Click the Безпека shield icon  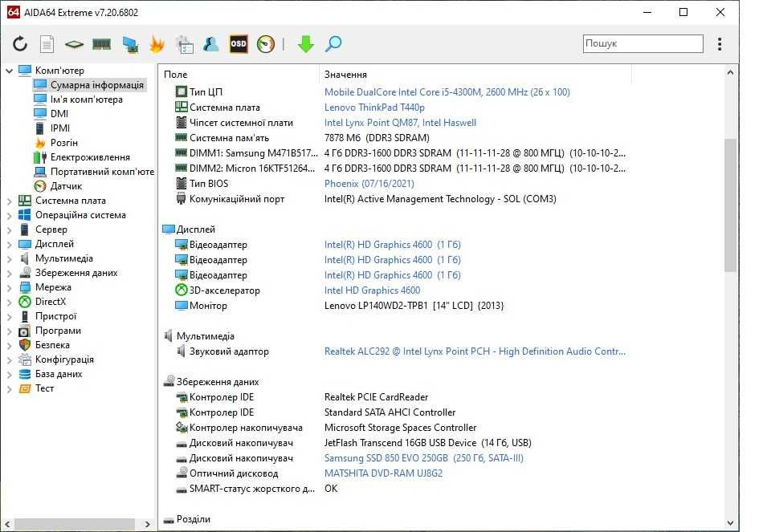25,345
